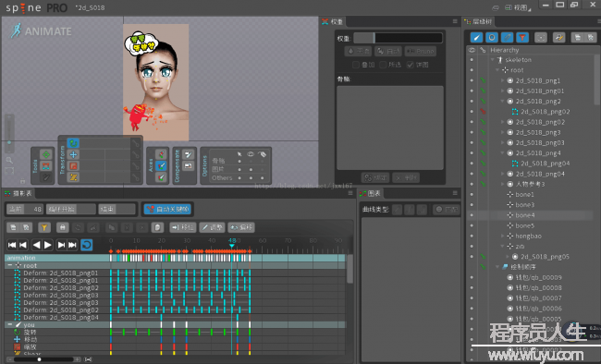Collapse the root row in dopesheet
601x364 pixels.
10,265
